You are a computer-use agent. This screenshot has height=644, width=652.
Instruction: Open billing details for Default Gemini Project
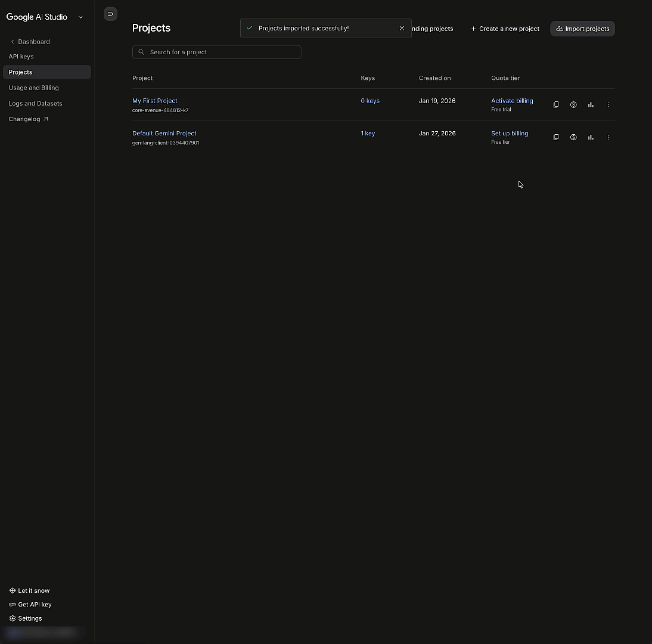(x=573, y=137)
